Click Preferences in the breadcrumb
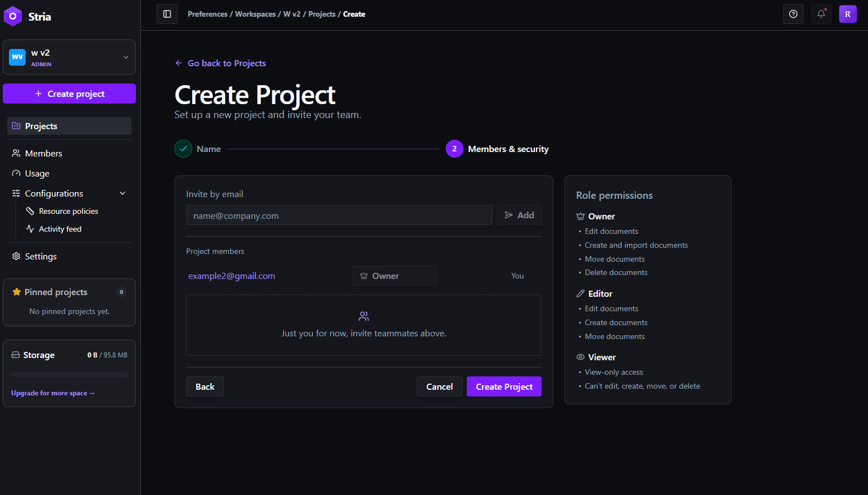This screenshot has height=495, width=868. [x=207, y=14]
